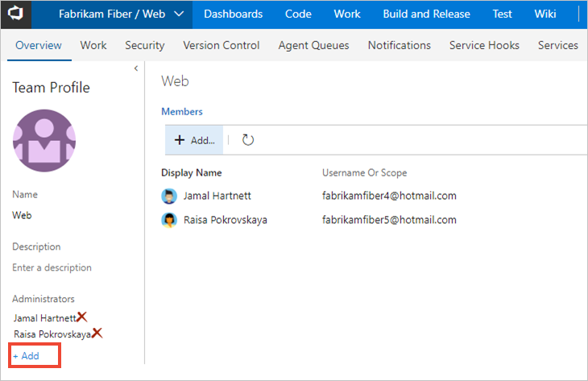Click fabrikamfiber5@hotmail.com username
Viewport: 588px width, 381px height.
389,220
